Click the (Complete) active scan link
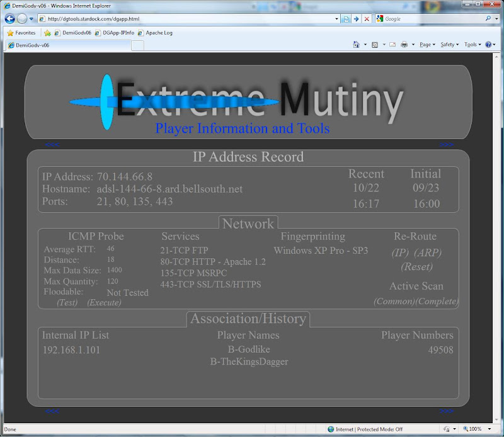This screenshot has height=437, width=504. pyautogui.click(x=437, y=301)
